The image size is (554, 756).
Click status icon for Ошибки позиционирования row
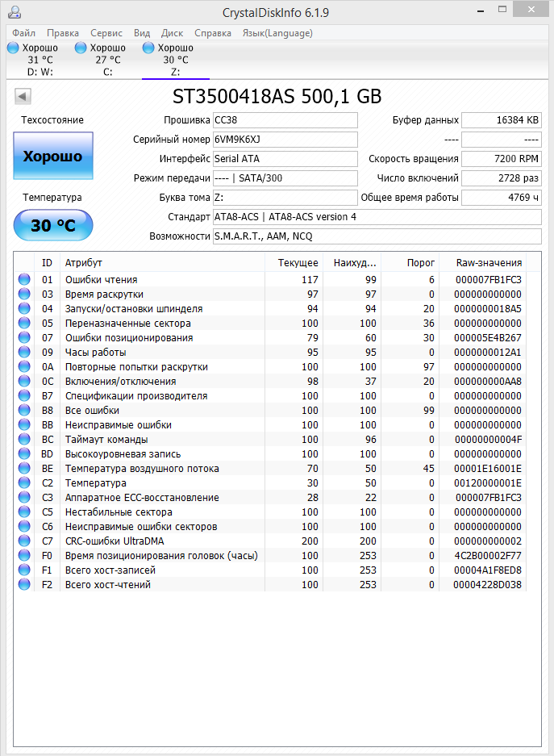pos(24,337)
